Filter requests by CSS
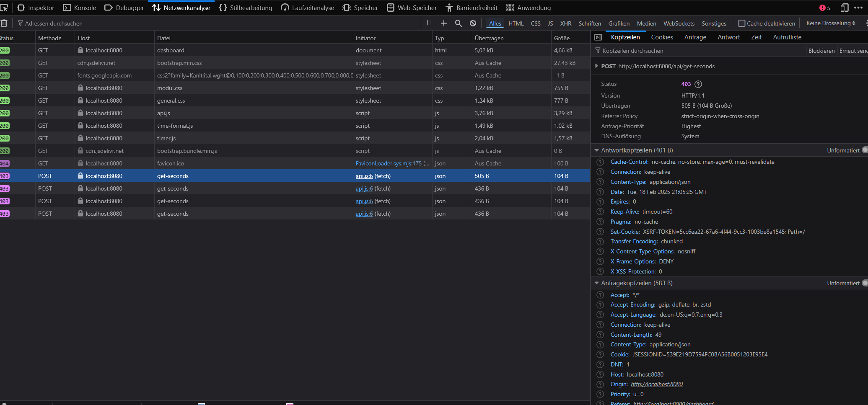Viewport: 868px width, 405px height. pyautogui.click(x=536, y=23)
